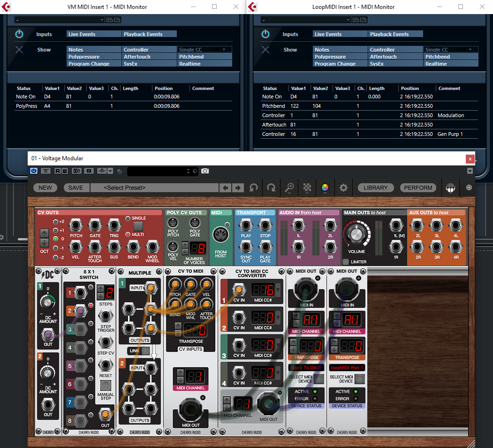493x448 pixels.
Task: Select next preset with right arrow
Action: 238,188
